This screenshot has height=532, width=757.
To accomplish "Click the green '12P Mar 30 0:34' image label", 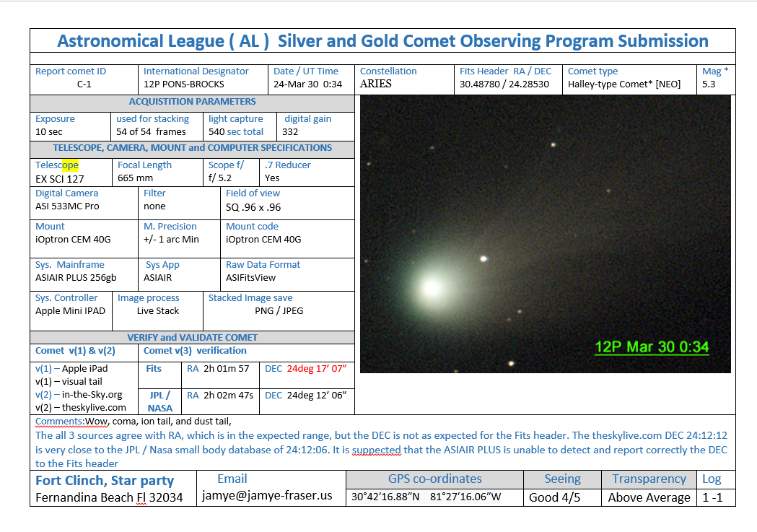I will tap(651, 346).
